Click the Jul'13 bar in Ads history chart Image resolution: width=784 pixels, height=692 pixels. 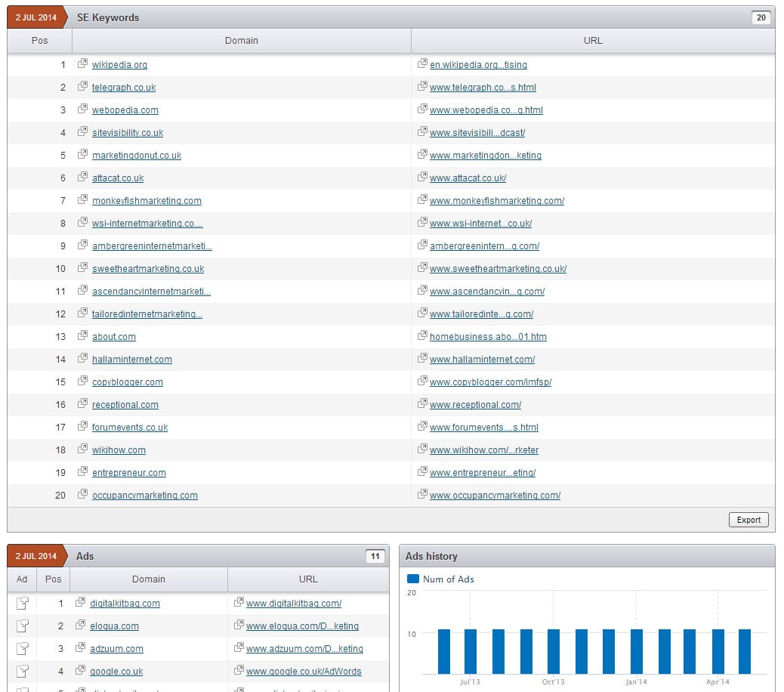tap(471, 651)
